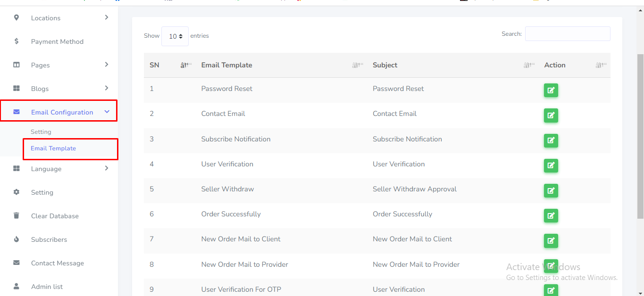Viewport: 644px width, 296px height.
Task: Edit the Seller Withdraw template row
Action: coord(551,190)
